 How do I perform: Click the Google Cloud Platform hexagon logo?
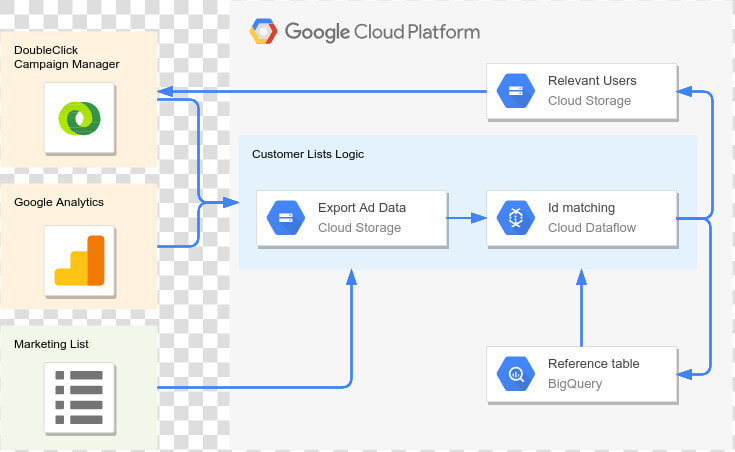(x=263, y=31)
